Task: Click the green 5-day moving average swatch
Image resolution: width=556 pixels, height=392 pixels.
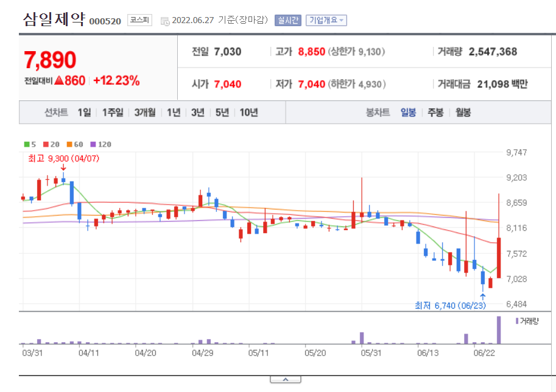Action: [27, 144]
